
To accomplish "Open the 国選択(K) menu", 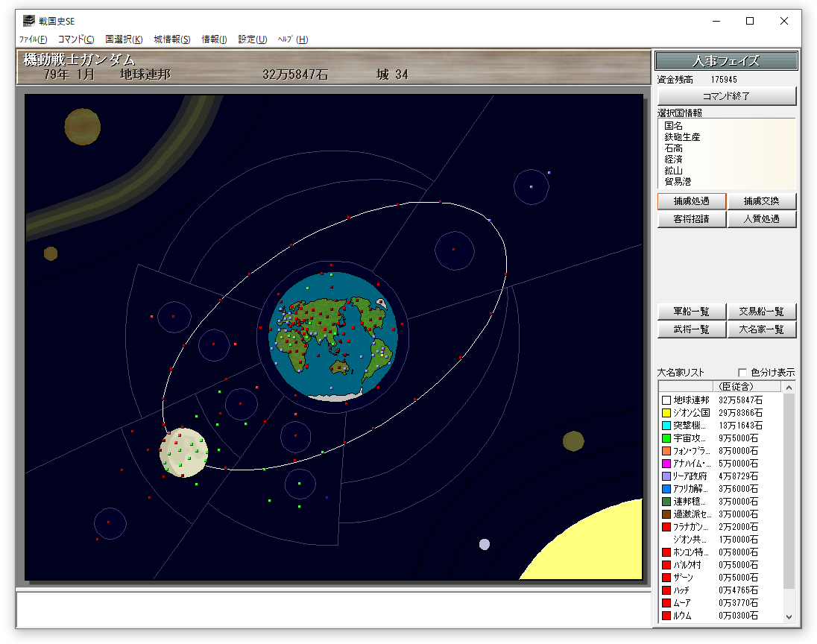I will [124, 40].
